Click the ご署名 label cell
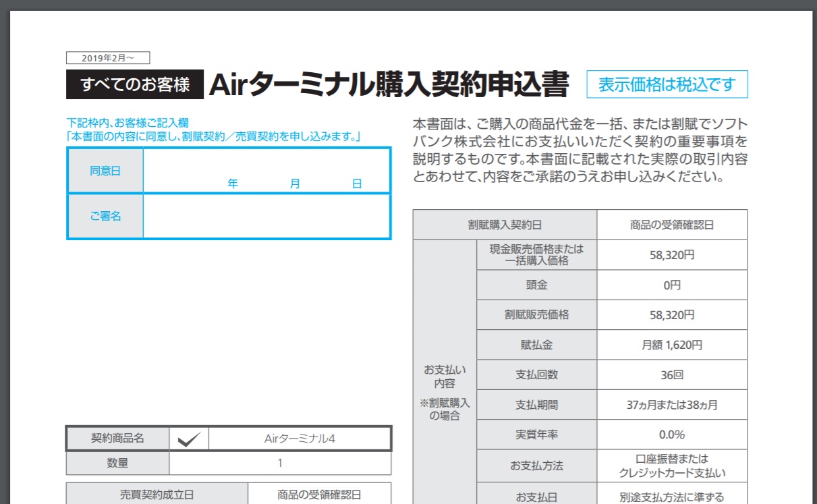 [105, 216]
